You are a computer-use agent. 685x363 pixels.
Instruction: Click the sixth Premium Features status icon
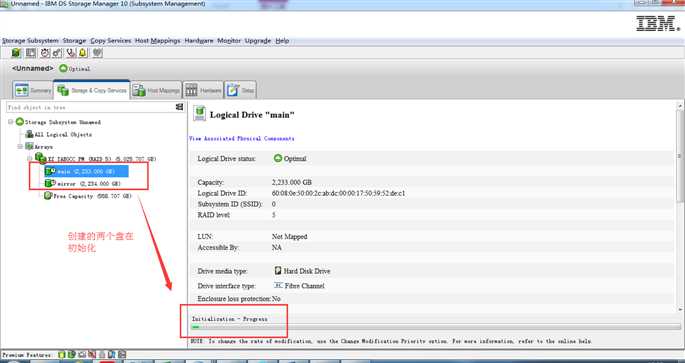112,355
